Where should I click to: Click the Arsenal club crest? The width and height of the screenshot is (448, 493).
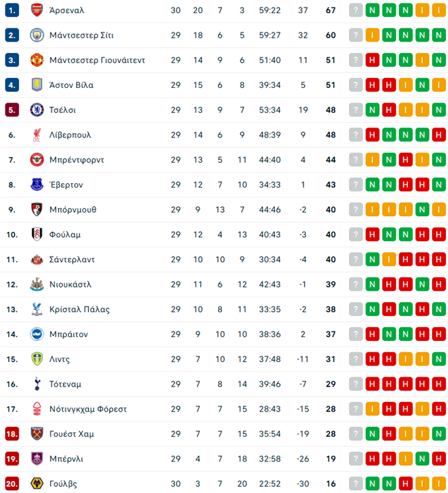point(36,10)
